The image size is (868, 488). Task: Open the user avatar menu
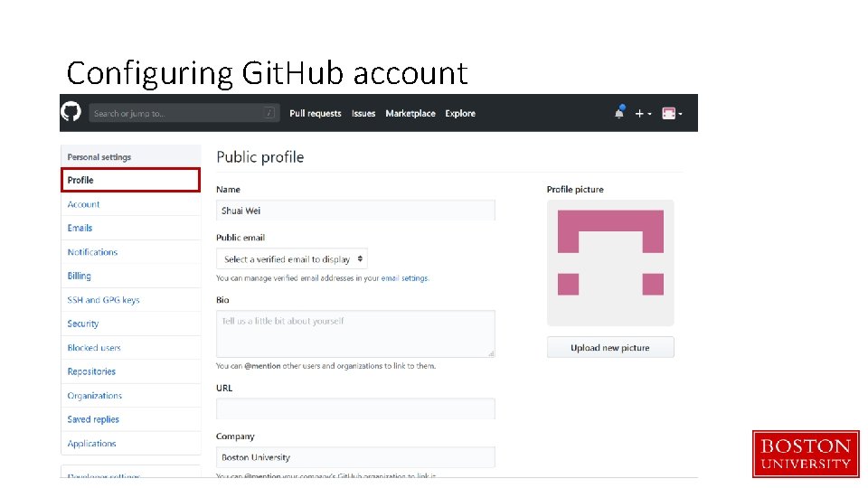point(672,114)
